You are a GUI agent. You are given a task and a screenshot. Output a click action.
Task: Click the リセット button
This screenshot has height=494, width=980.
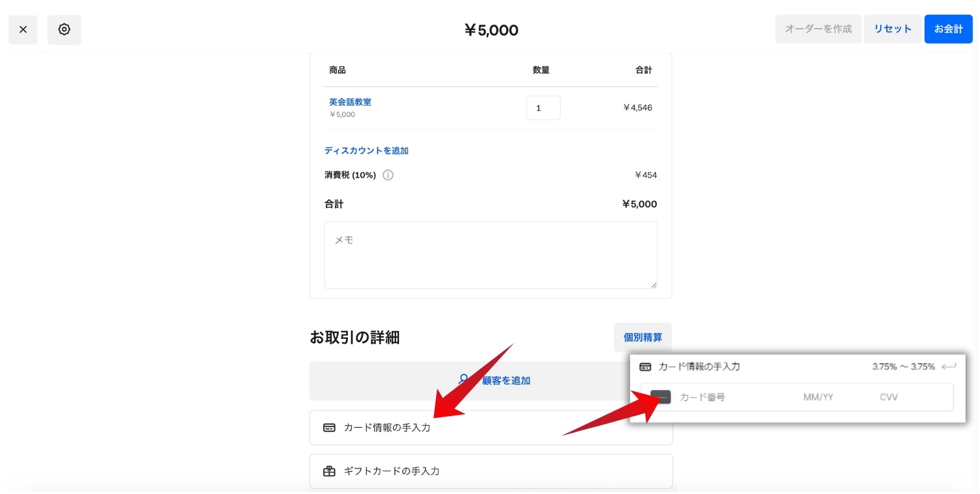point(892,29)
